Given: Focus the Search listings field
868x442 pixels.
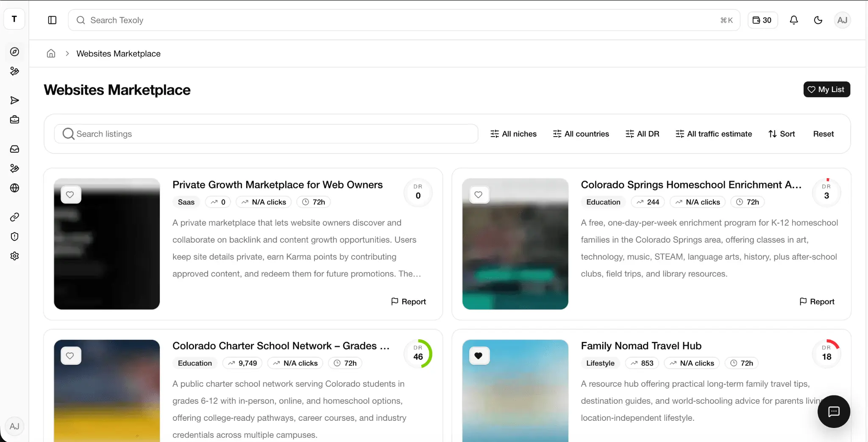Looking at the screenshot, I should 266,134.
